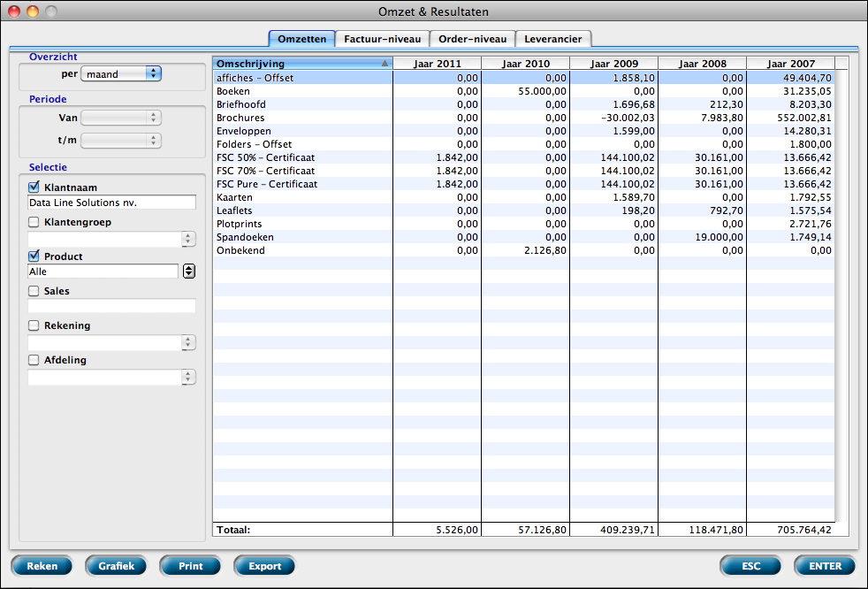868x589 pixels.
Task: Select the 'Spandoeken' row
Action: click(x=523, y=237)
